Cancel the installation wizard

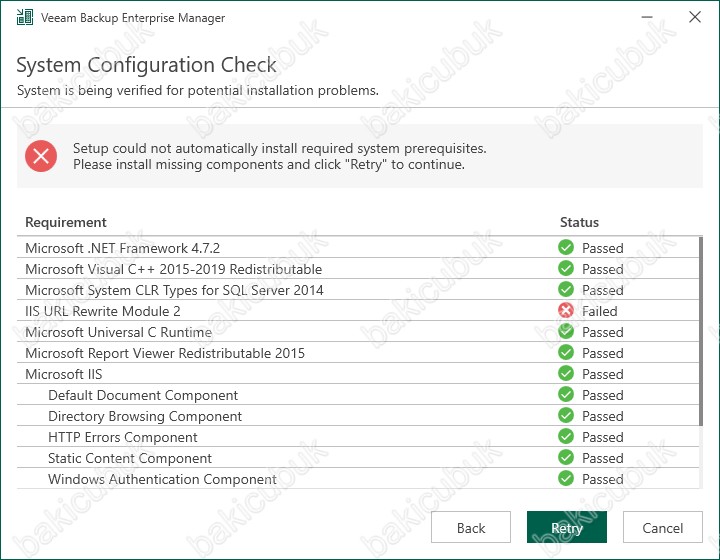click(x=663, y=527)
